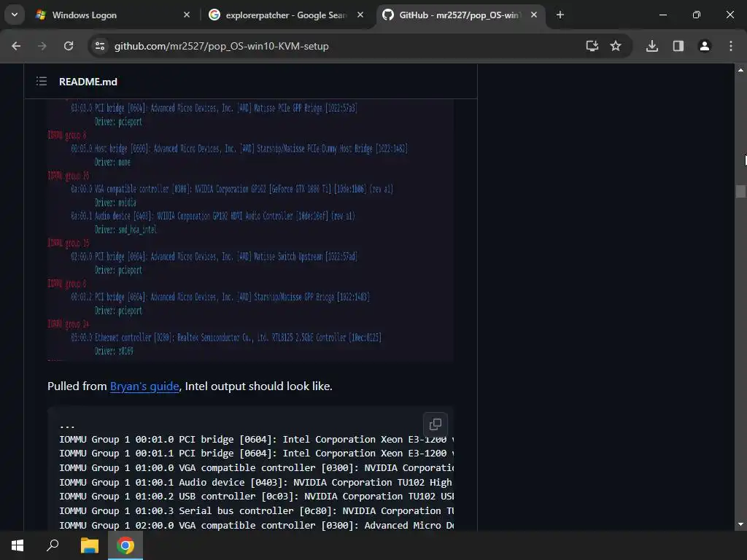Install app icon in address bar
The image size is (747, 560).
coord(592,46)
